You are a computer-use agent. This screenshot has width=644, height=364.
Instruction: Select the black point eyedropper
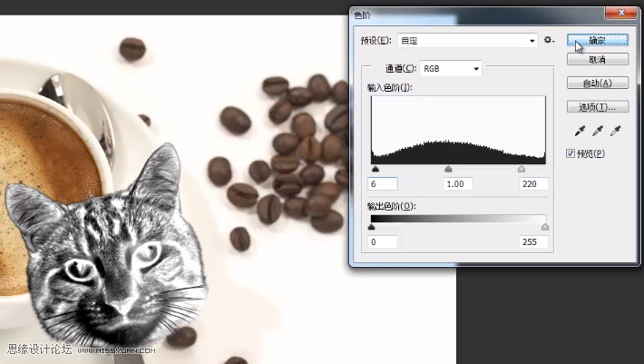[x=580, y=131]
